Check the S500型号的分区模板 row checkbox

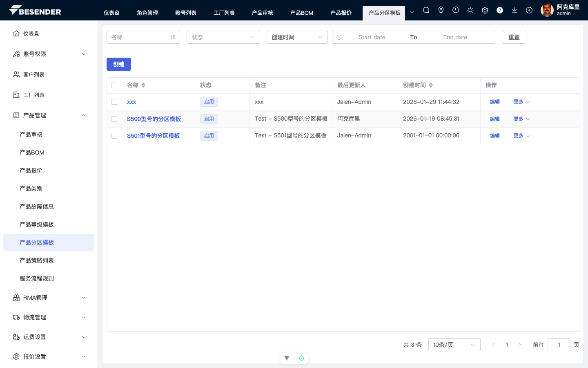pos(114,119)
